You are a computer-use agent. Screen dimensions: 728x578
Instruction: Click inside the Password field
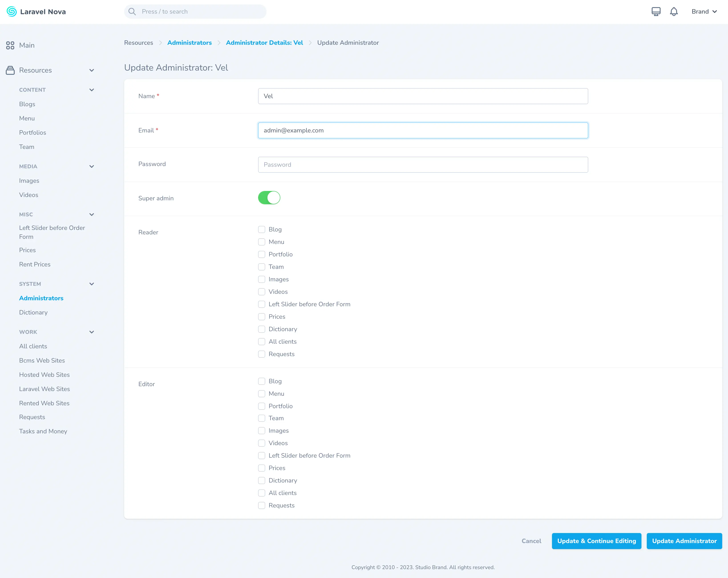coord(423,164)
